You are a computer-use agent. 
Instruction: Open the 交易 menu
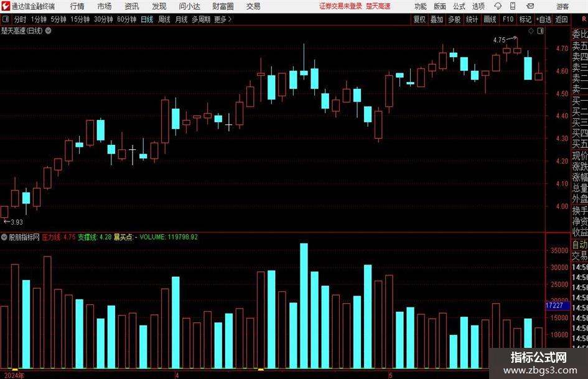253,6
